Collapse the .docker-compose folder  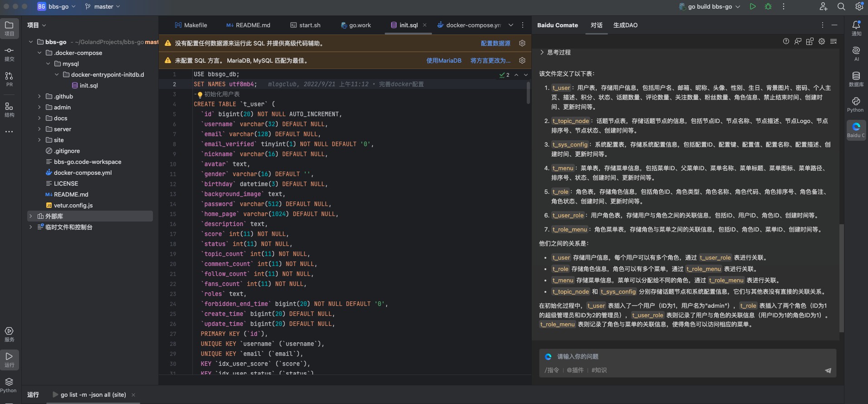[39, 53]
